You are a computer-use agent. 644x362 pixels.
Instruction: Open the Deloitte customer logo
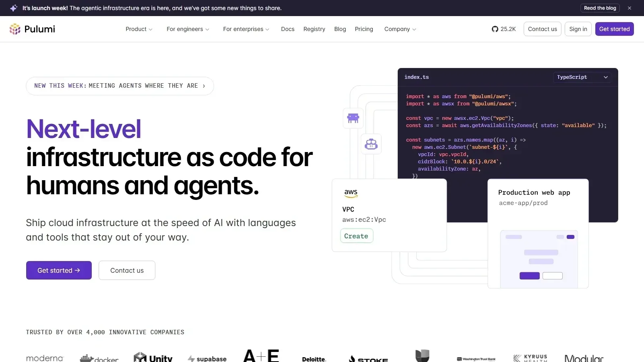click(314, 359)
